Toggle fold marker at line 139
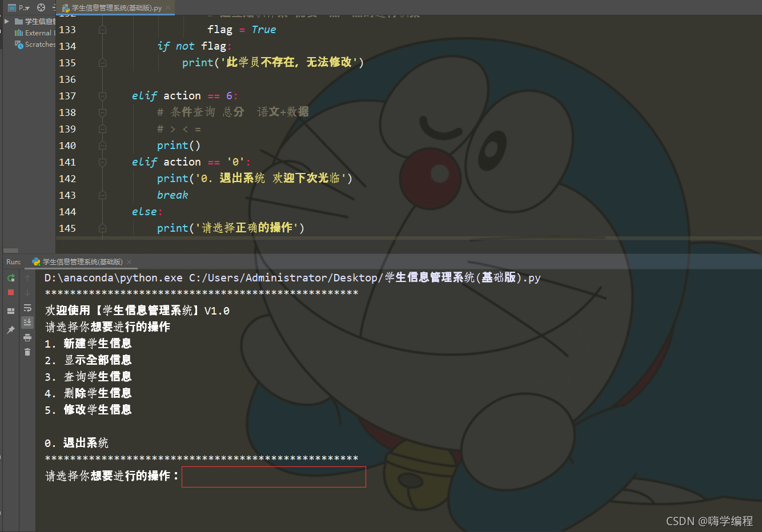The image size is (762, 532). tap(102, 129)
